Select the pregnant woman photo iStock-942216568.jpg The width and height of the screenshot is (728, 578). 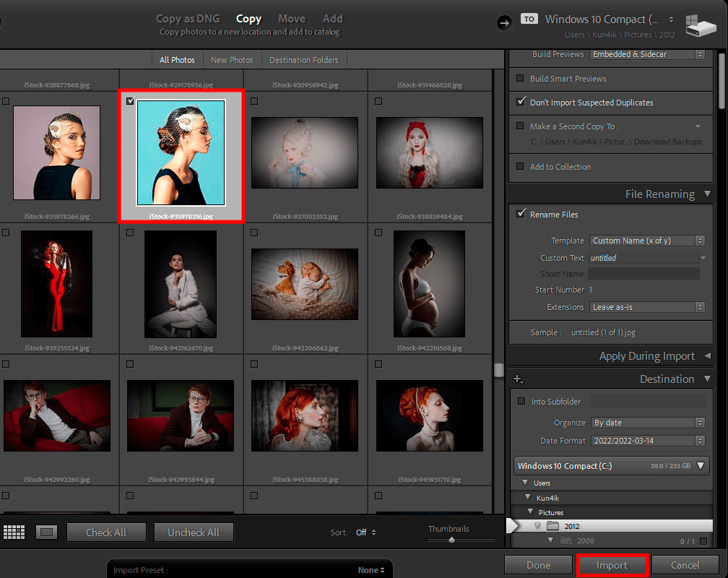tap(430, 284)
